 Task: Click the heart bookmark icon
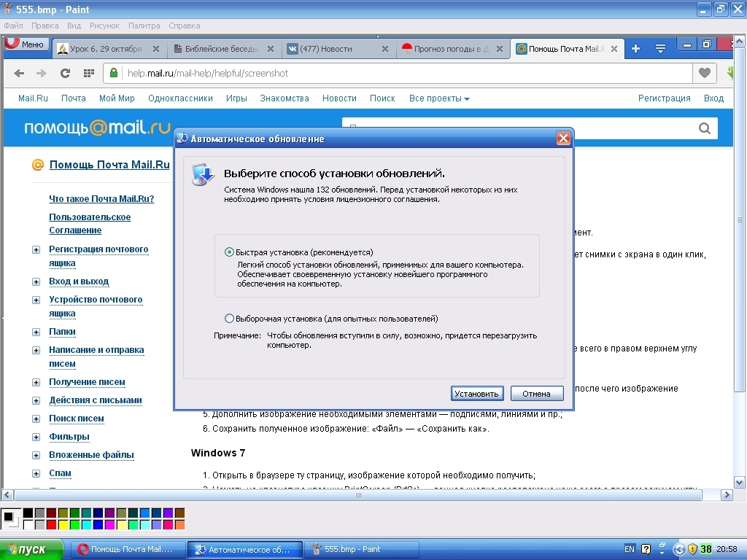pos(705,73)
